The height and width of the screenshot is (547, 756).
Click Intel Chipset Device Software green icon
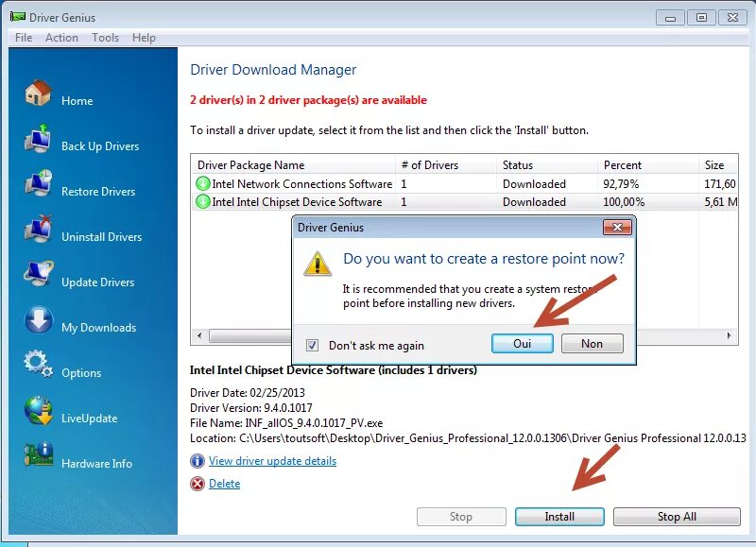tap(203, 201)
